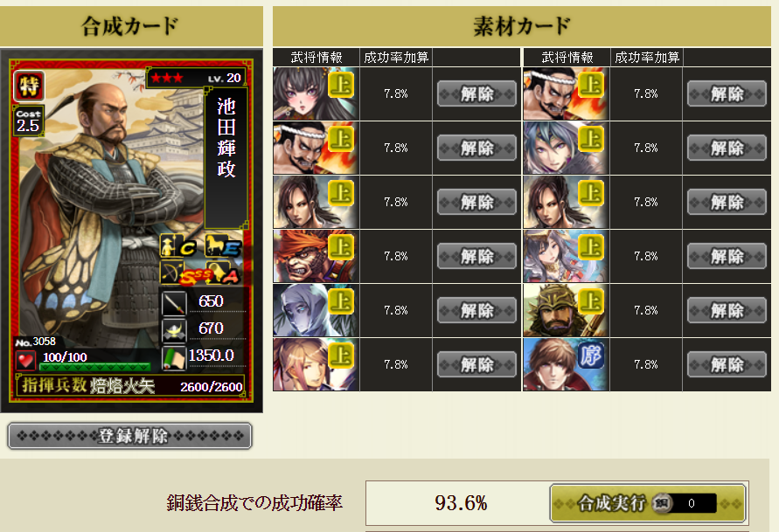Click the 特 rarity badge on card
This screenshot has width=779, height=532.
[x=29, y=86]
